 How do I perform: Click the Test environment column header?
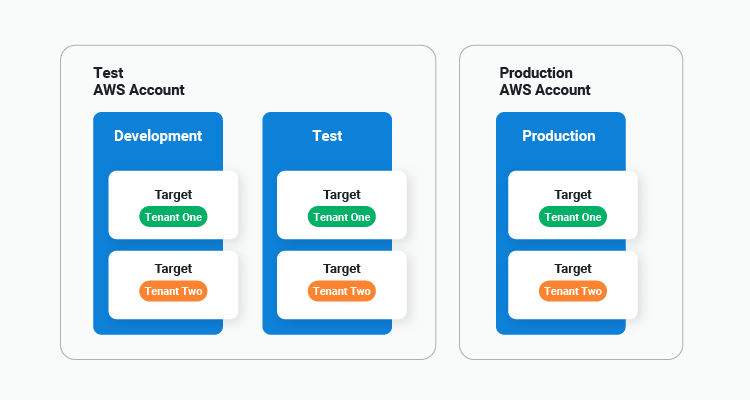[x=327, y=136]
